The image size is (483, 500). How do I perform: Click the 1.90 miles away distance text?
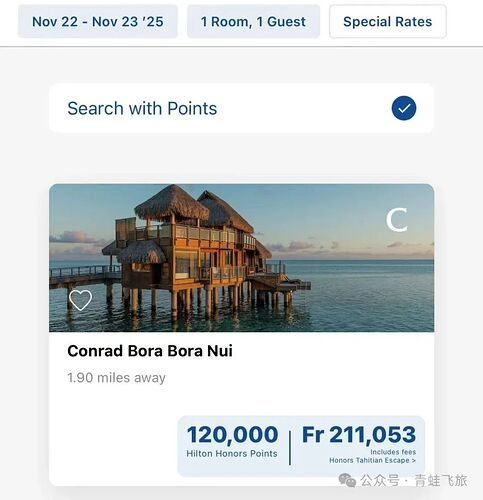(x=116, y=378)
